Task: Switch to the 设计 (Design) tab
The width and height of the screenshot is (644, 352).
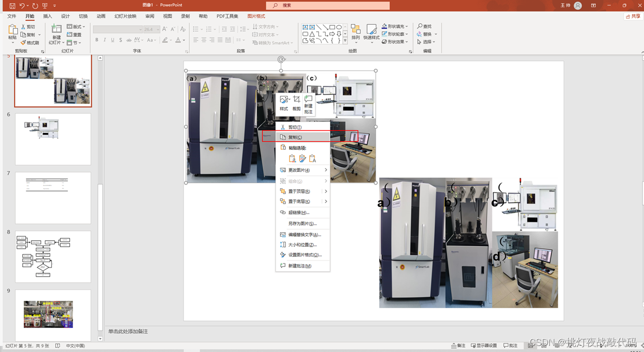Action: 65,16
